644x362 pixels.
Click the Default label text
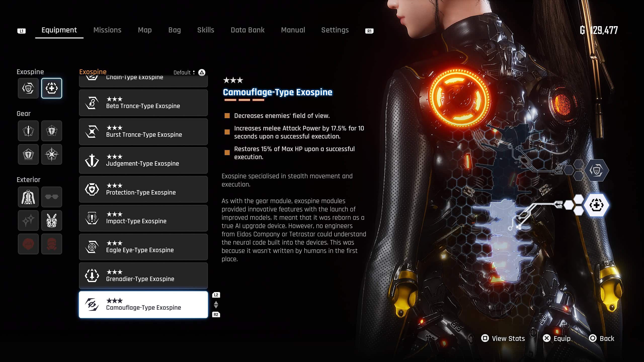pos(182,73)
